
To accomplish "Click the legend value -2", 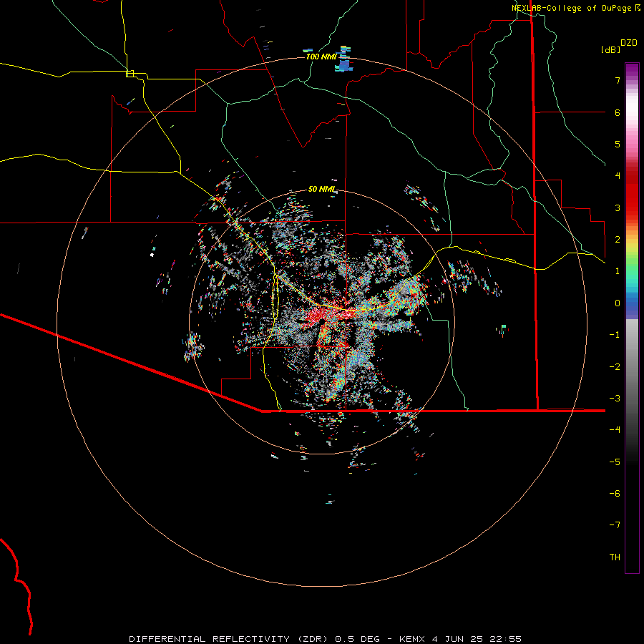I will (615, 367).
